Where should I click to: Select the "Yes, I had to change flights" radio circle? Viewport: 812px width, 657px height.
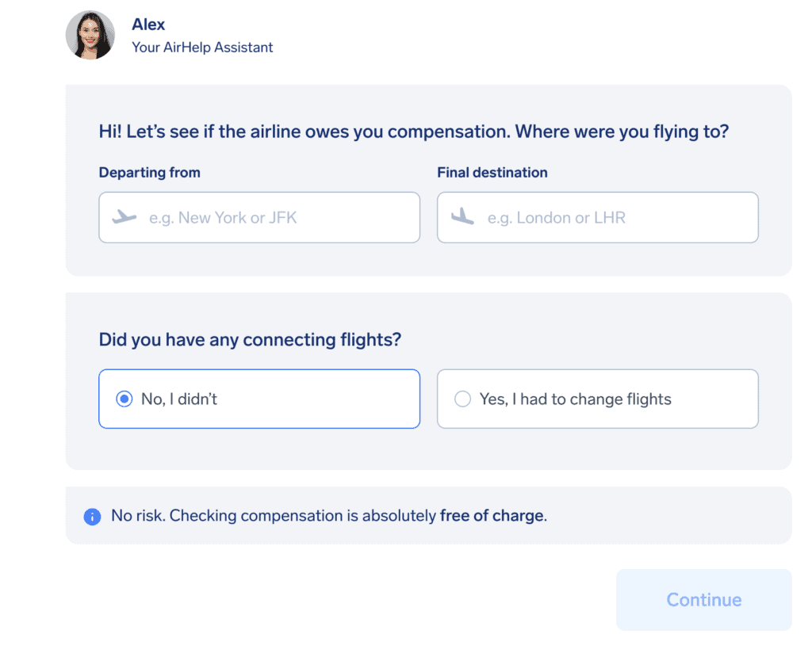coord(462,399)
